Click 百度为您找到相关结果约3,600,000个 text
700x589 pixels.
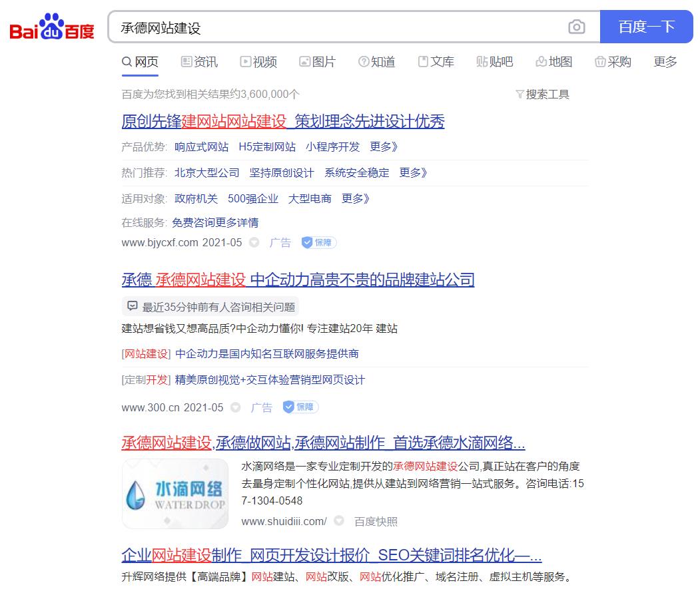pos(210,94)
